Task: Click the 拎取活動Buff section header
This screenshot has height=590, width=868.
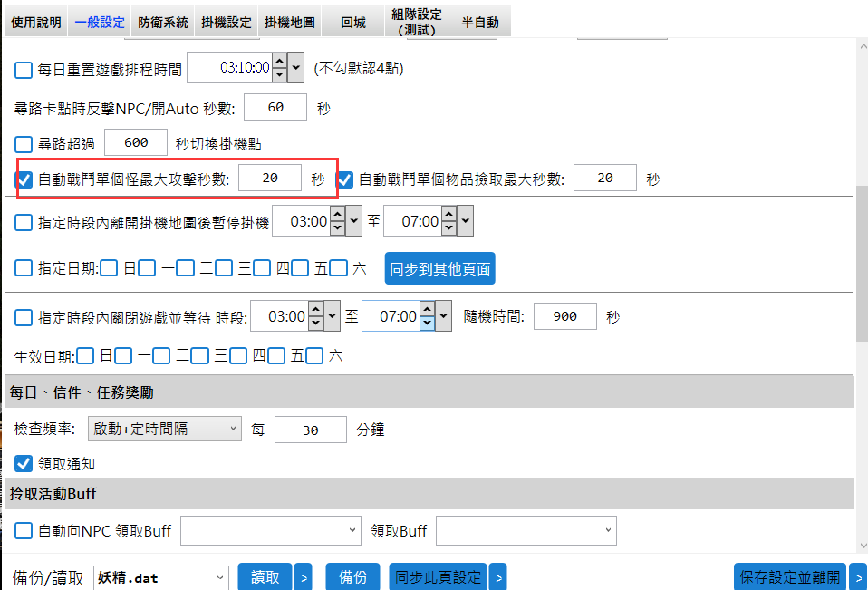Action: (x=429, y=493)
